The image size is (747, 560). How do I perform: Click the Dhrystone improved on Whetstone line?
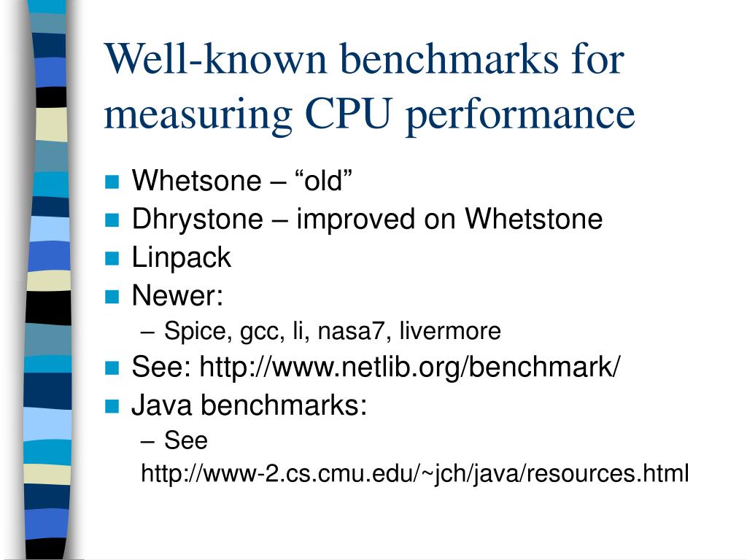[368, 219]
